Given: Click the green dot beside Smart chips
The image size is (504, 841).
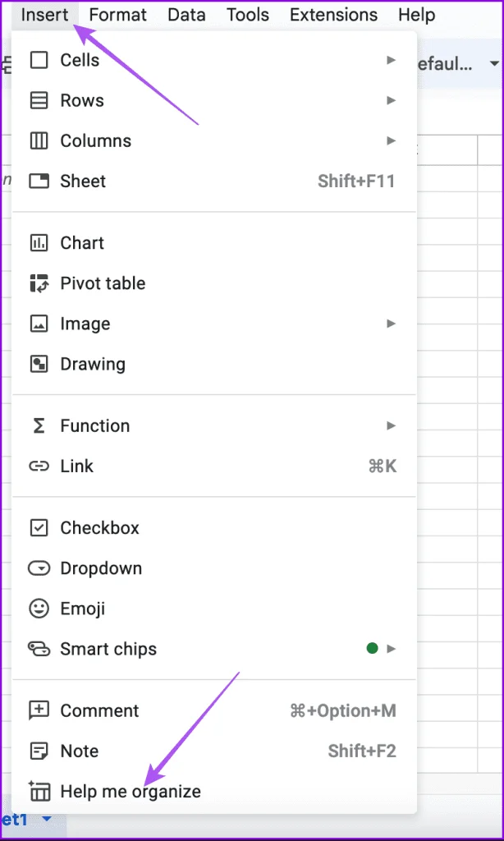Looking at the screenshot, I should 372,649.
